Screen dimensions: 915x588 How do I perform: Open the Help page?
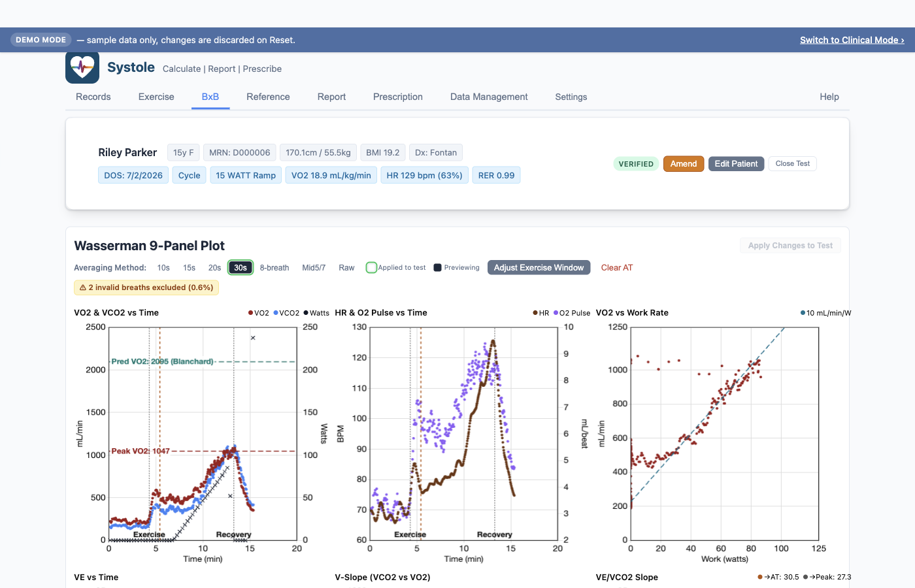tap(829, 97)
